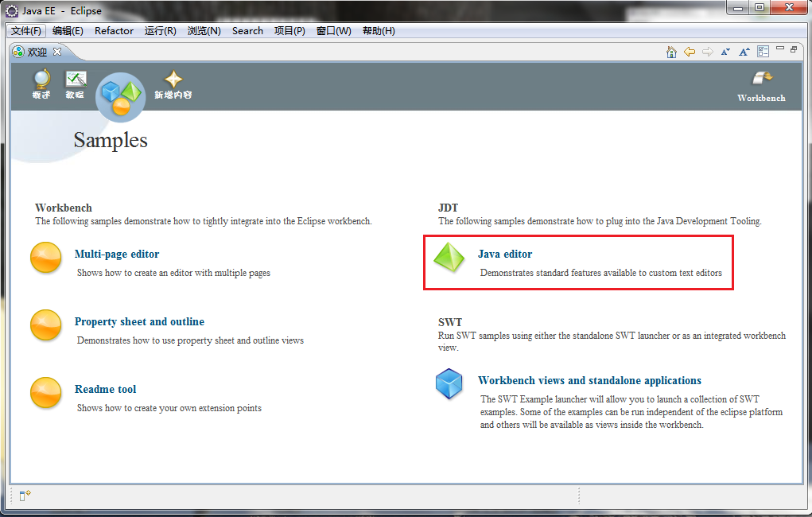Click the orange Property sheet and outline icon
This screenshot has width=812, height=517.
click(46, 325)
